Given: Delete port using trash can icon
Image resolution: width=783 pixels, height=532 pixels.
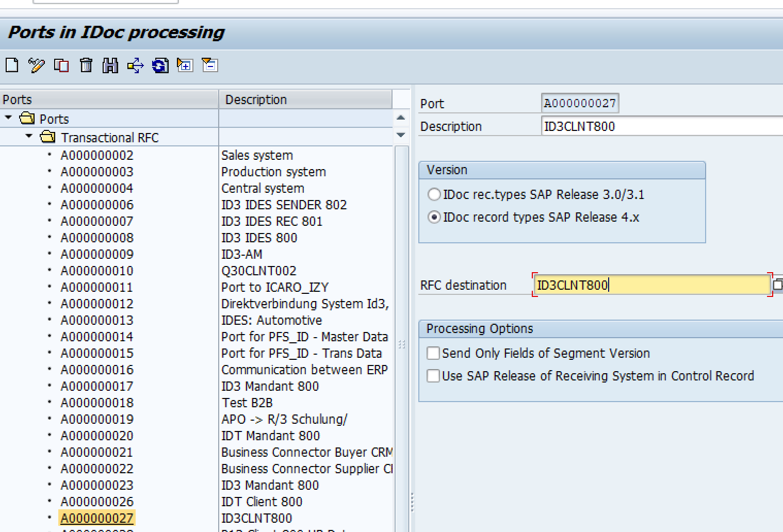Looking at the screenshot, I should tap(86, 65).
